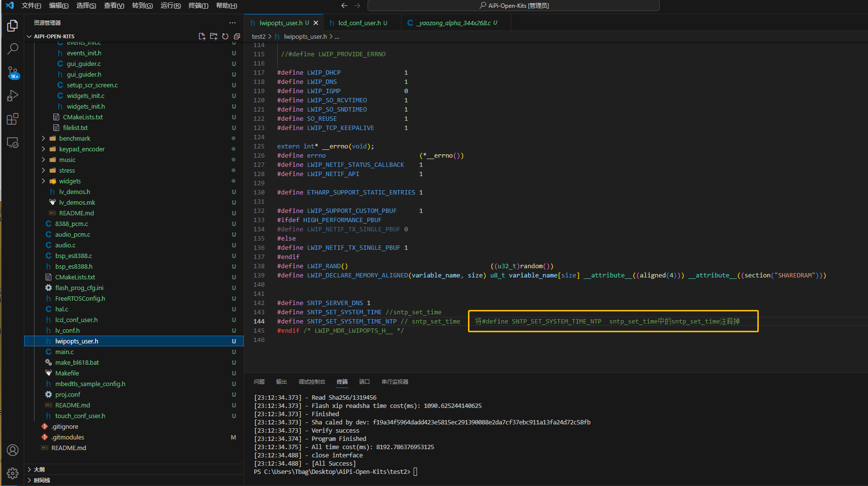Open the 选择(S) menu
The height and width of the screenshot is (486, 868).
pos(86,5)
